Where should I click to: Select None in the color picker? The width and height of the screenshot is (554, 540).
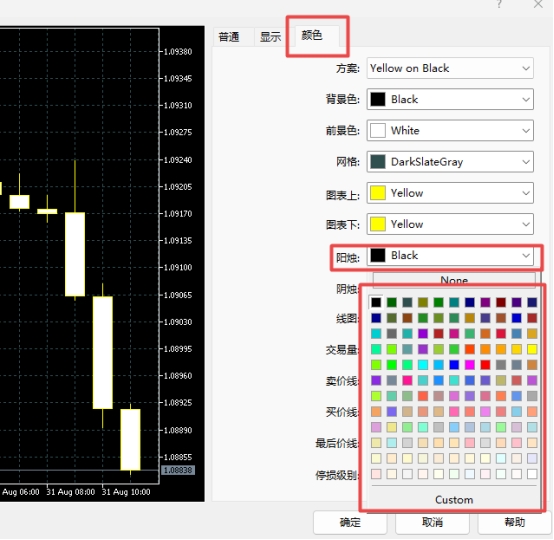(454, 280)
